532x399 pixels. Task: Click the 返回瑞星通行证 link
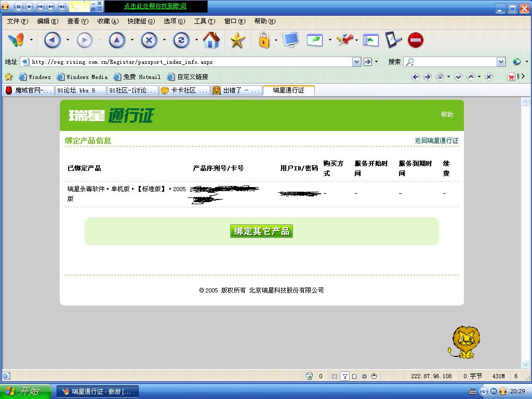(436, 140)
